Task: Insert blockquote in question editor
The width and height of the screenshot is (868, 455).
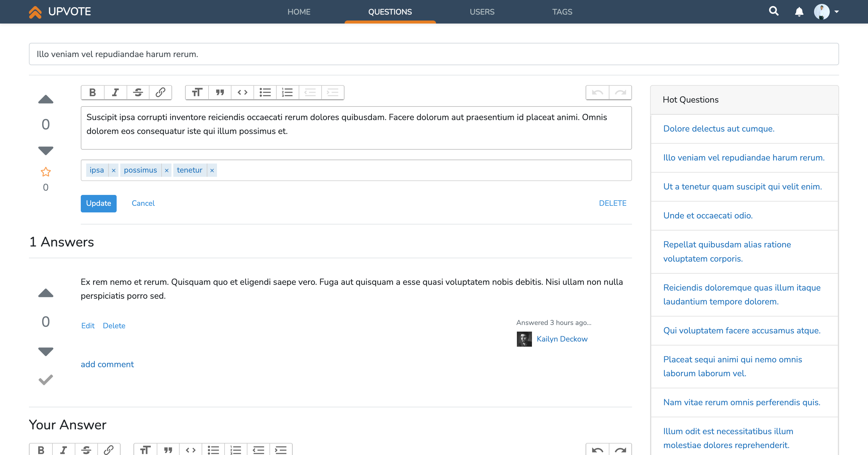Action: click(220, 92)
